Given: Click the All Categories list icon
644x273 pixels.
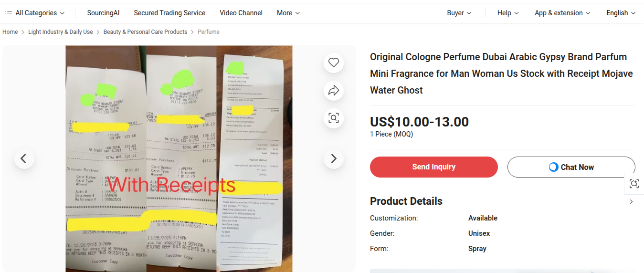Looking at the screenshot, I should click(9, 13).
